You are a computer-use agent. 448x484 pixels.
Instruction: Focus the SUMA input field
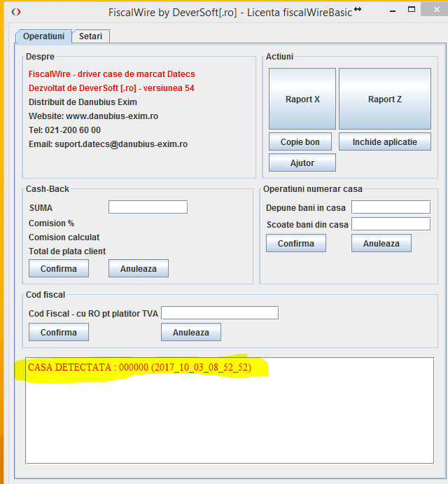pyautogui.click(x=148, y=207)
